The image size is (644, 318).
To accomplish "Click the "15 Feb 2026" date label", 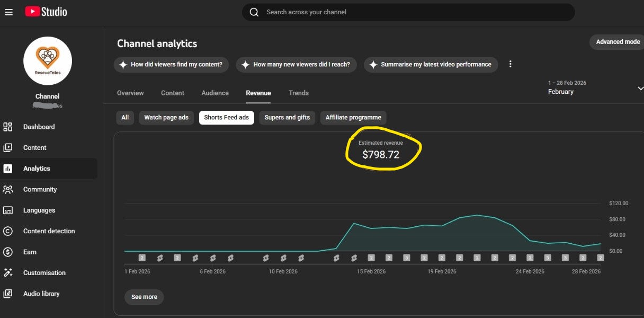I will [371, 271].
